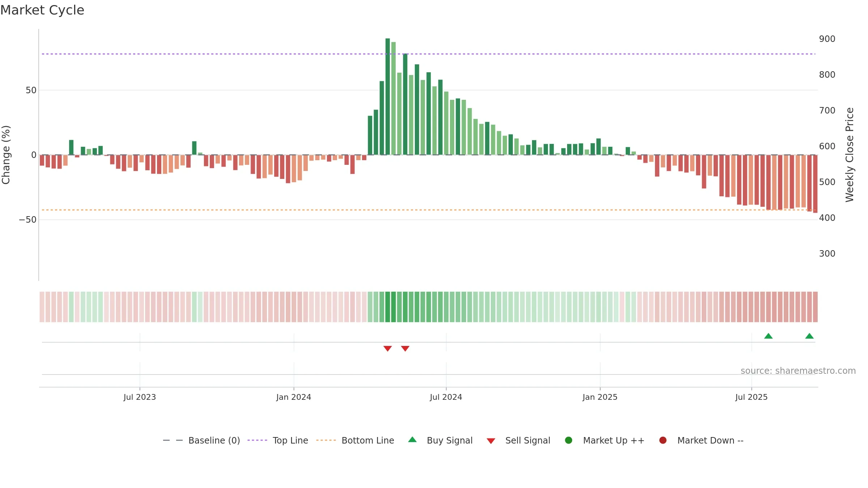Click the 300 price axis label
The width and height of the screenshot is (868, 488).
pos(827,253)
